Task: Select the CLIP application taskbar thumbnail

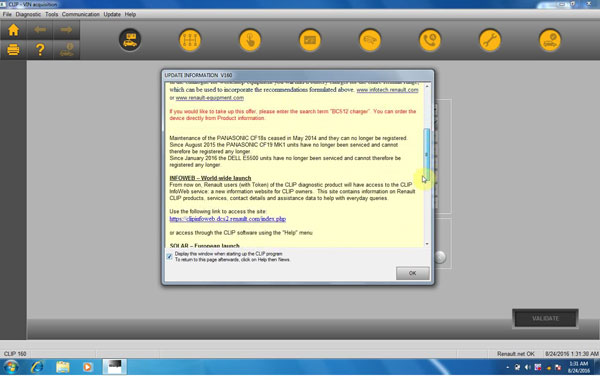Action: (x=114, y=367)
